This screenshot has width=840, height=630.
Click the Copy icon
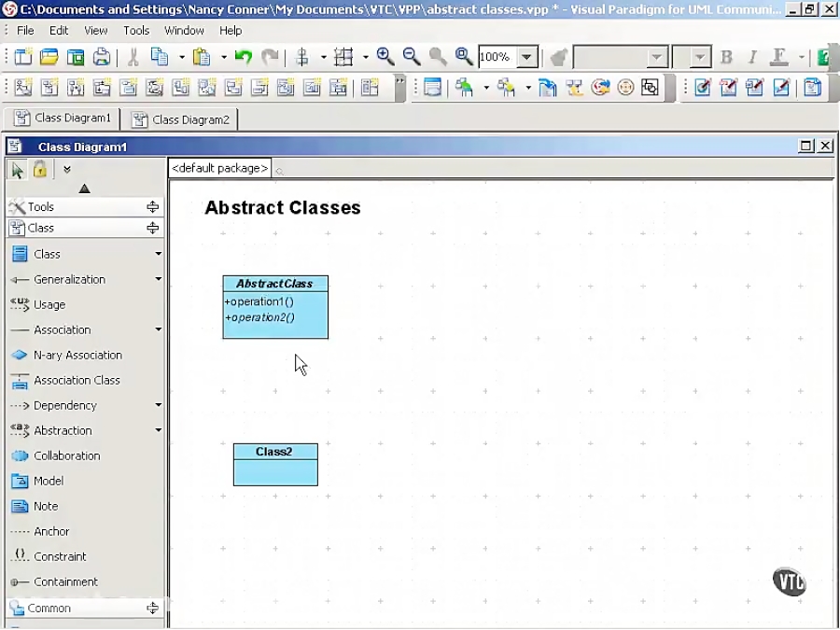point(159,57)
